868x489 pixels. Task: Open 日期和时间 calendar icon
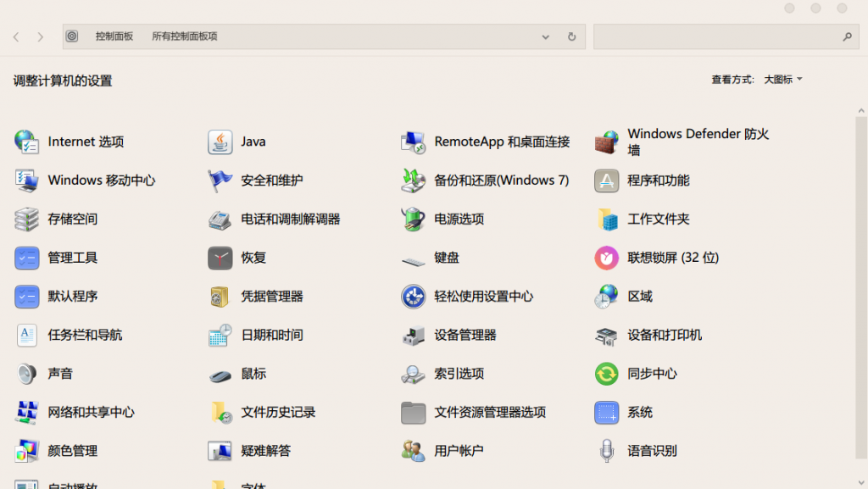220,336
